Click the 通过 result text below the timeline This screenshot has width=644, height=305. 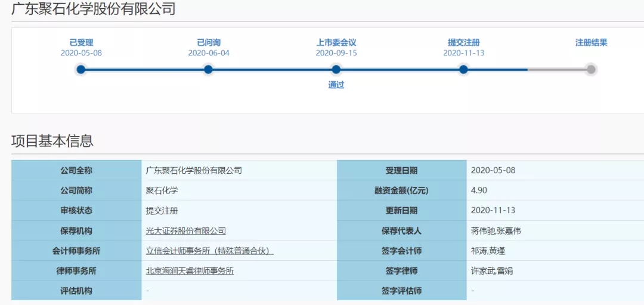(336, 85)
